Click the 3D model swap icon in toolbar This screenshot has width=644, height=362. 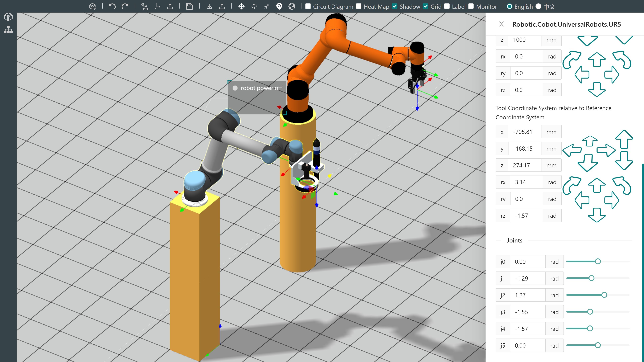tap(93, 6)
